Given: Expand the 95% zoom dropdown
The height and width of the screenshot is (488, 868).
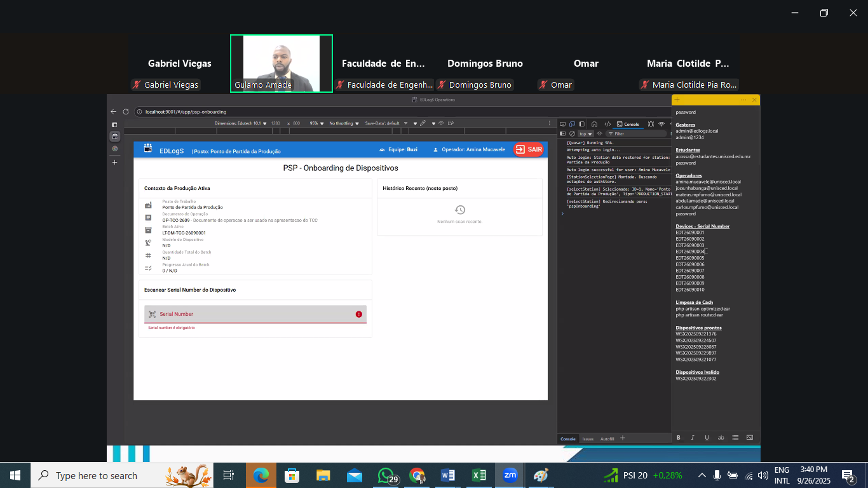Looking at the screenshot, I should point(316,123).
